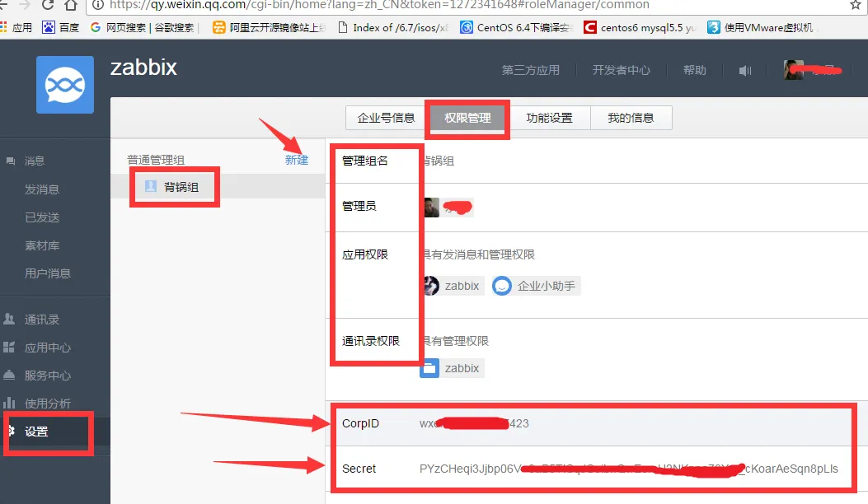
Task: Open the 使用VMware虚拟机 bookmark
Action: click(761, 27)
